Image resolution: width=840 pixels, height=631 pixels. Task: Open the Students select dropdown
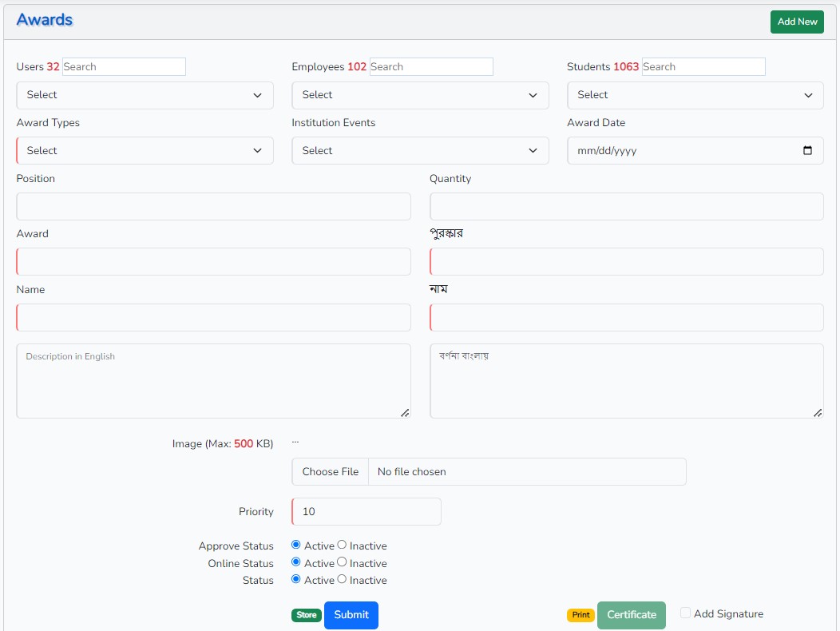point(695,95)
